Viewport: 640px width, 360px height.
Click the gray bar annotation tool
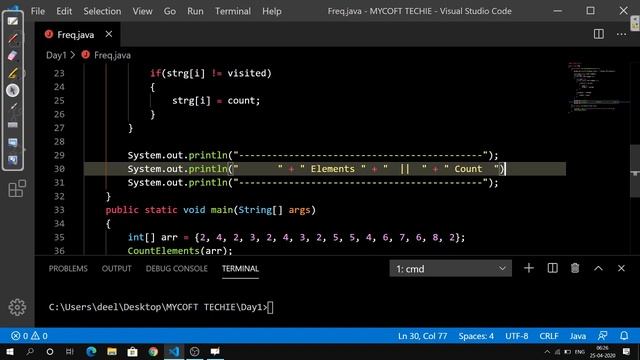pos(13,125)
